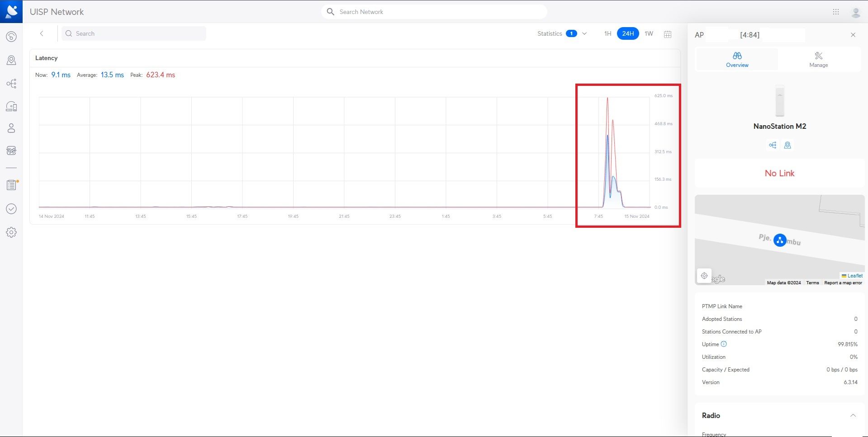The image size is (868, 437).
Task: Open the logs list icon with notification dot
Action: pyautogui.click(x=11, y=185)
